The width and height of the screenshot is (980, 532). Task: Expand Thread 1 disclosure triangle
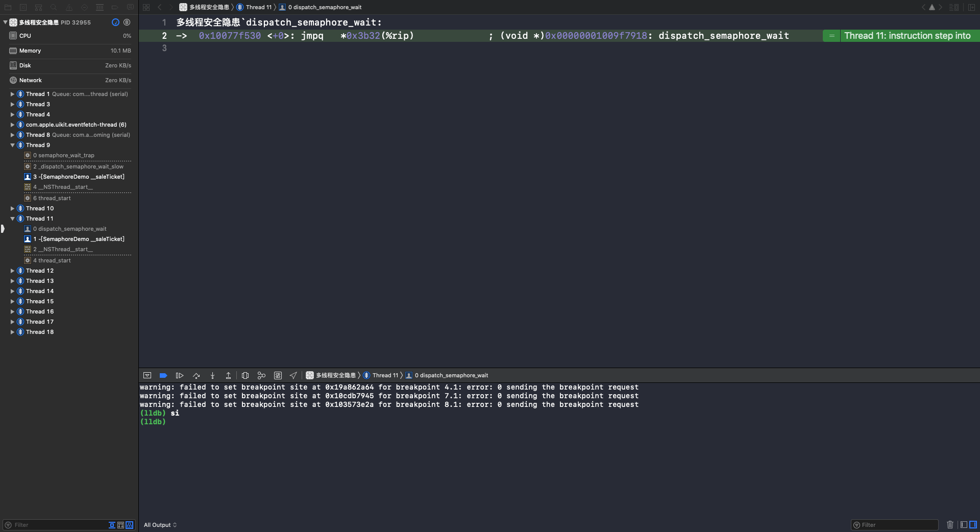(x=12, y=94)
